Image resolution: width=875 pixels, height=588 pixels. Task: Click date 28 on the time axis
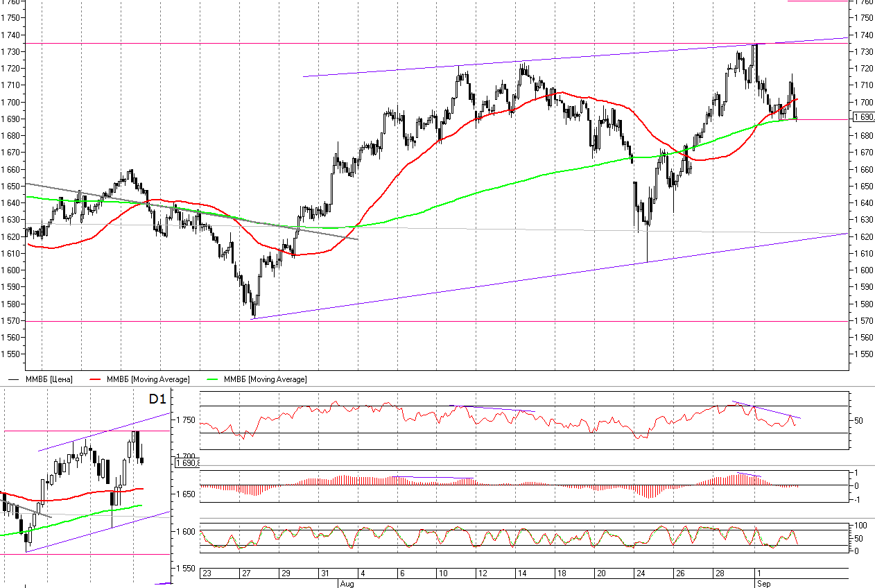pyautogui.click(x=720, y=573)
